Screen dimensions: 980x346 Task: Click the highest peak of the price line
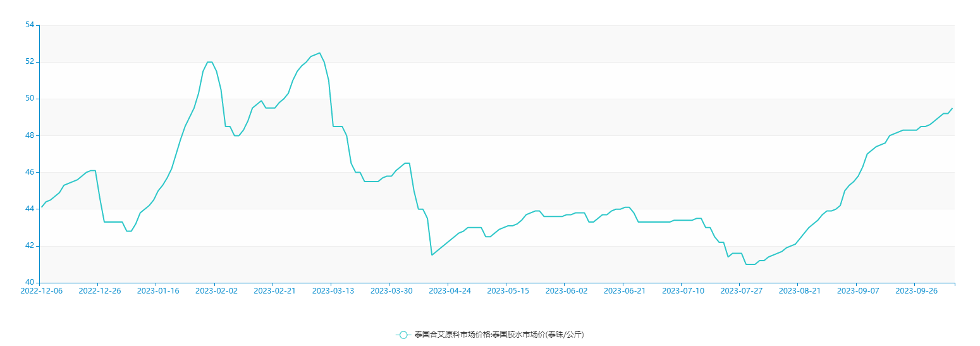[319, 53]
